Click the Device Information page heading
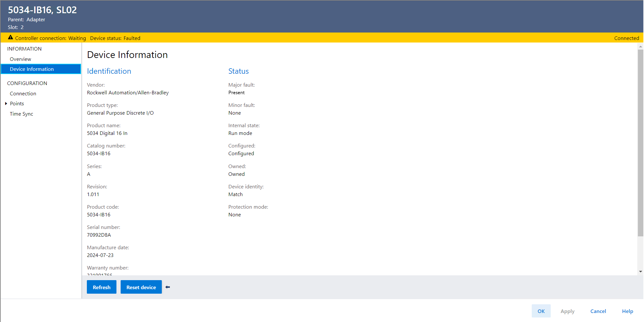The height and width of the screenshot is (322, 644). coord(127,55)
